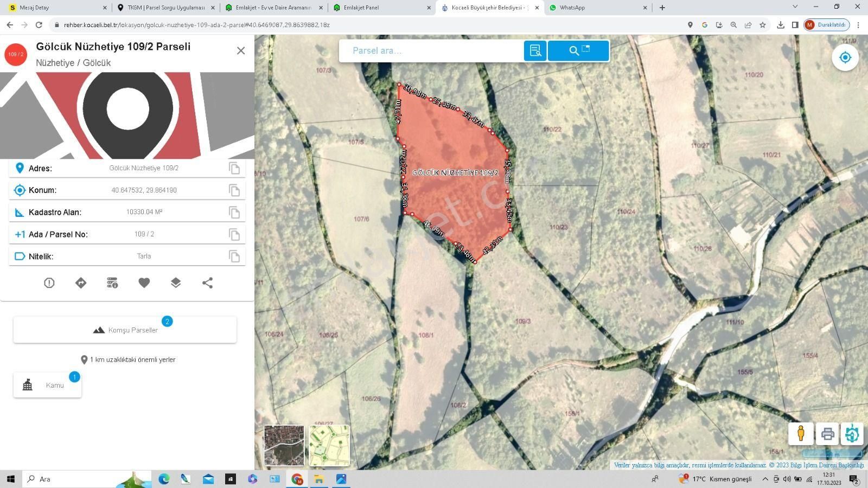Viewport: 868px width, 488px height.
Task: Switch to Emlakjet Ev ve Daire tab
Action: (274, 8)
